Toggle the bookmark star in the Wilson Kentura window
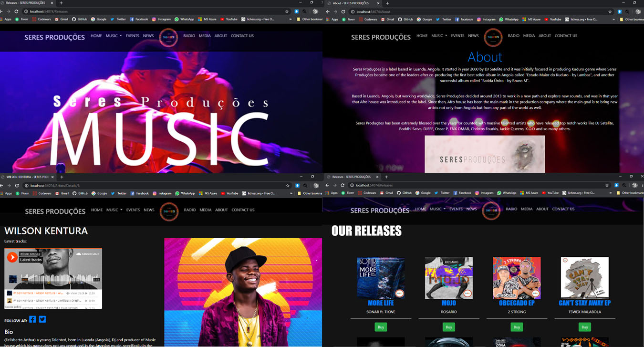The height and width of the screenshot is (347, 644). 287,186
